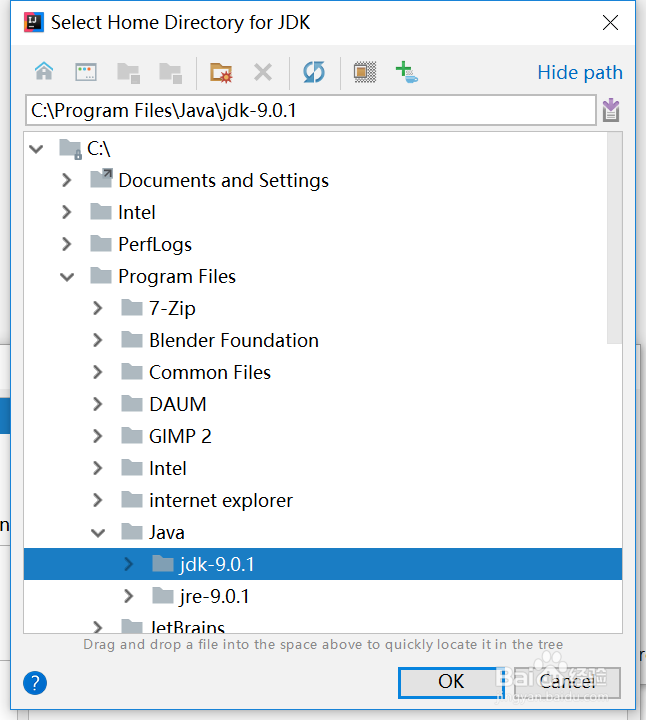Expand the internet explorer folder
The width and height of the screenshot is (646, 720).
[97, 500]
